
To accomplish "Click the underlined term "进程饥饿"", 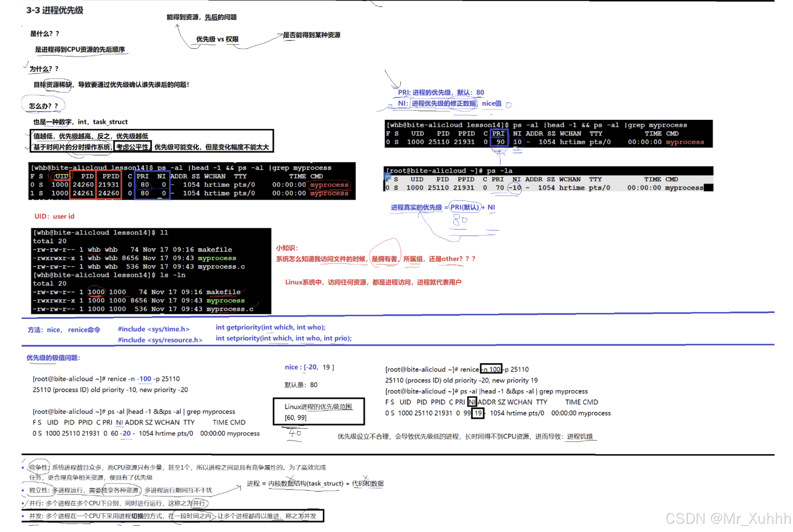I will 580,437.
